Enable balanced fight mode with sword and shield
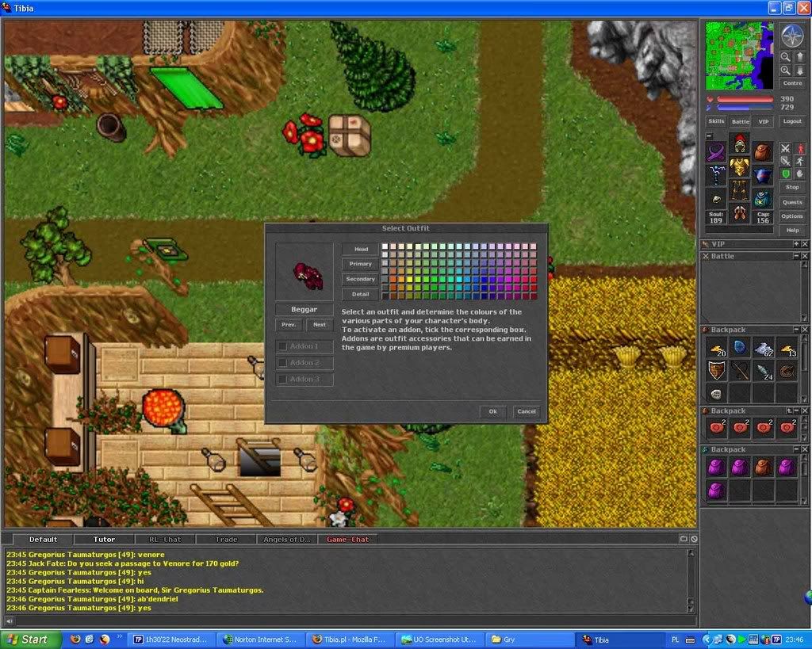Image resolution: width=812 pixels, height=649 pixels. [786, 162]
